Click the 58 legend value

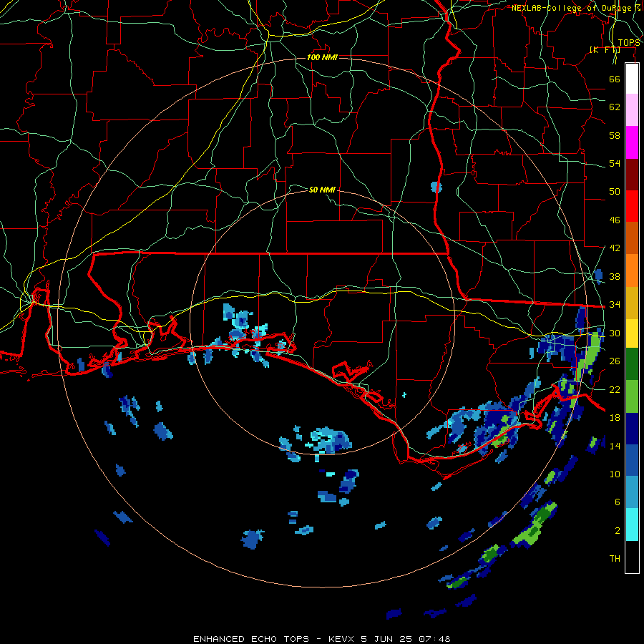615,135
